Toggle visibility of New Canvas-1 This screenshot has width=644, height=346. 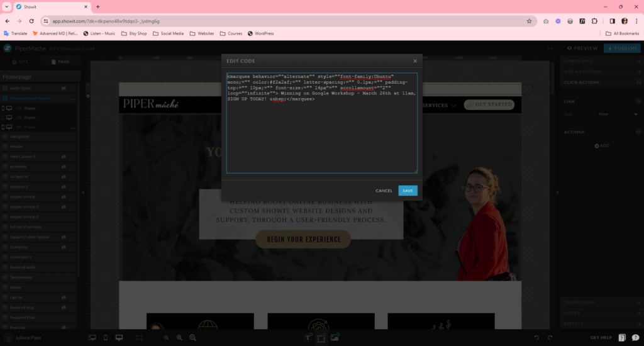pos(64,157)
